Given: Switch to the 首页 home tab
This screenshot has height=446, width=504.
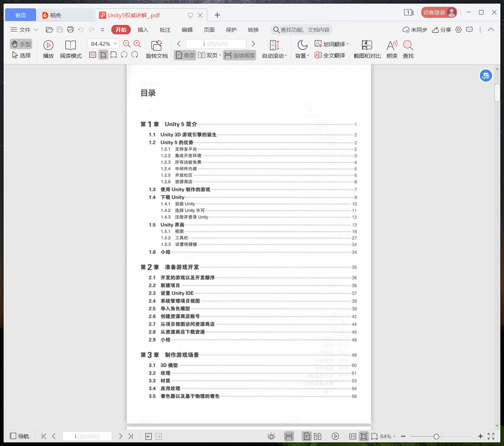Looking at the screenshot, I should pos(21,15).
